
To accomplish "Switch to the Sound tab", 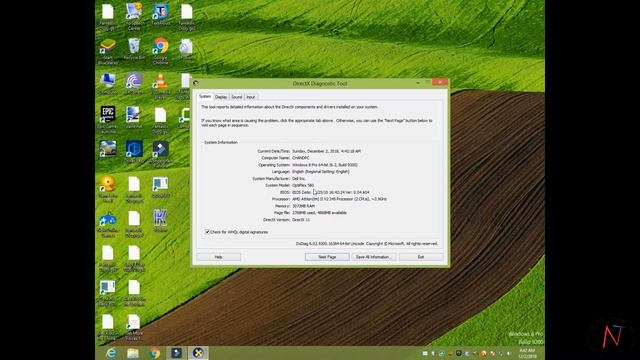I will pyautogui.click(x=237, y=97).
